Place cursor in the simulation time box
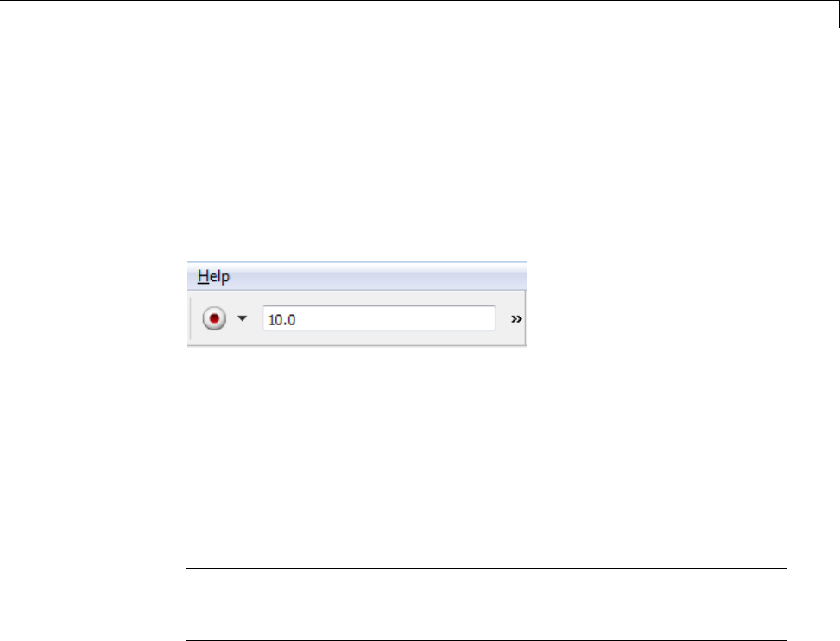Screen dimensions: 840x641 coord(379,318)
